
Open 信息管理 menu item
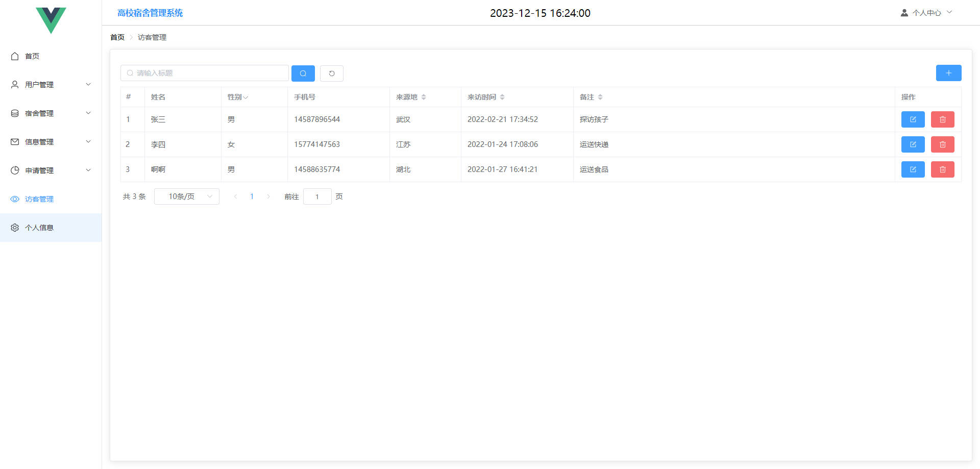point(51,142)
